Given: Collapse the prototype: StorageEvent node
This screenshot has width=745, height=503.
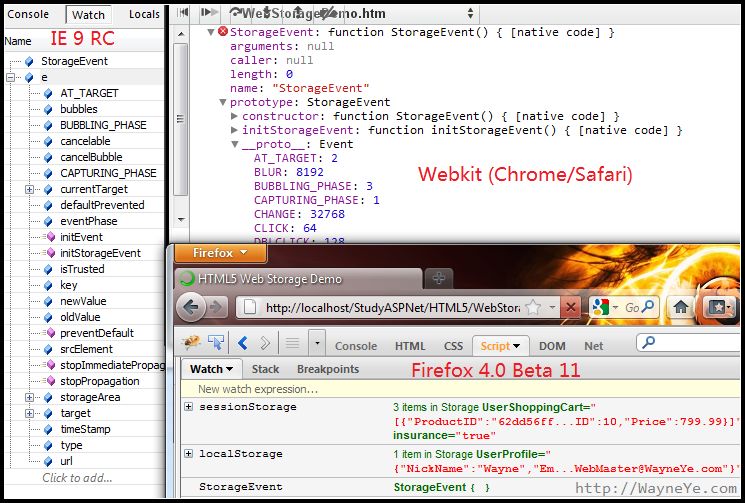Looking at the screenshot, I should click(x=222, y=102).
